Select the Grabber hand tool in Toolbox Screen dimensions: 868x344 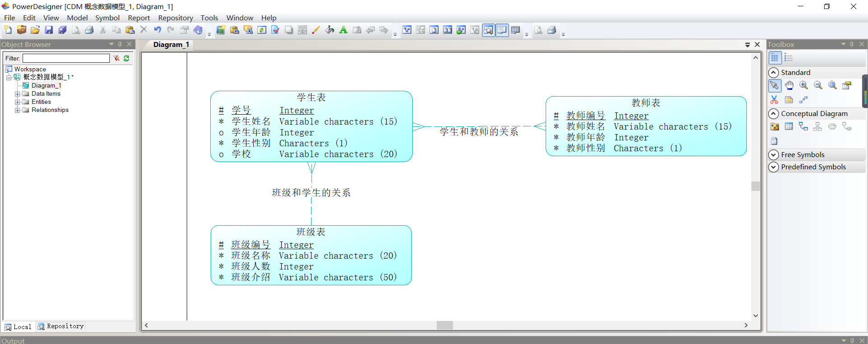pos(789,85)
